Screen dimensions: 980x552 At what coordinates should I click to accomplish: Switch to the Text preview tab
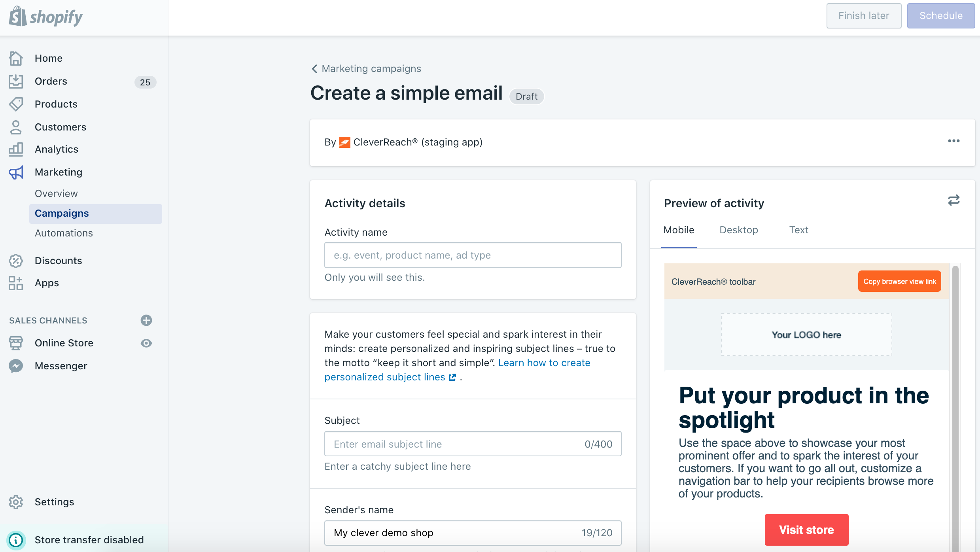(798, 230)
